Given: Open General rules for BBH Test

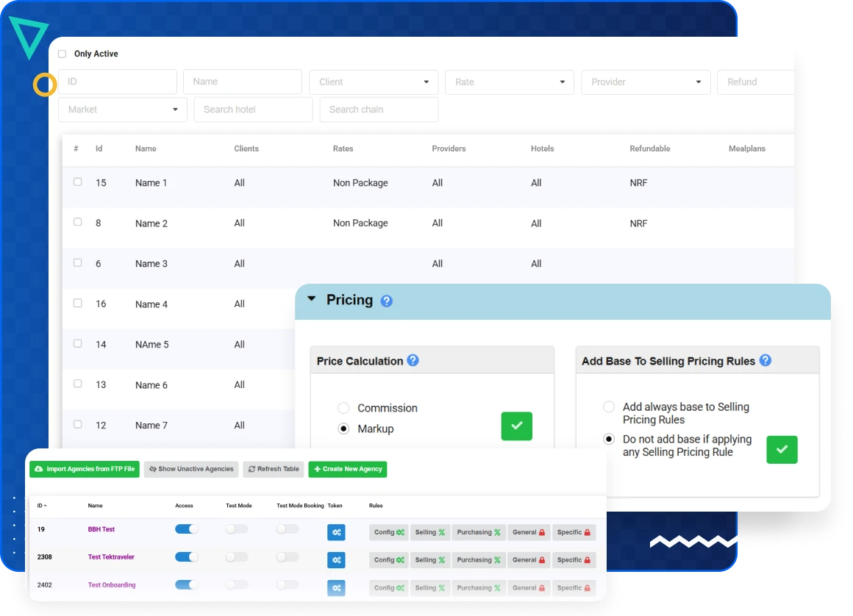Looking at the screenshot, I should pos(528,532).
